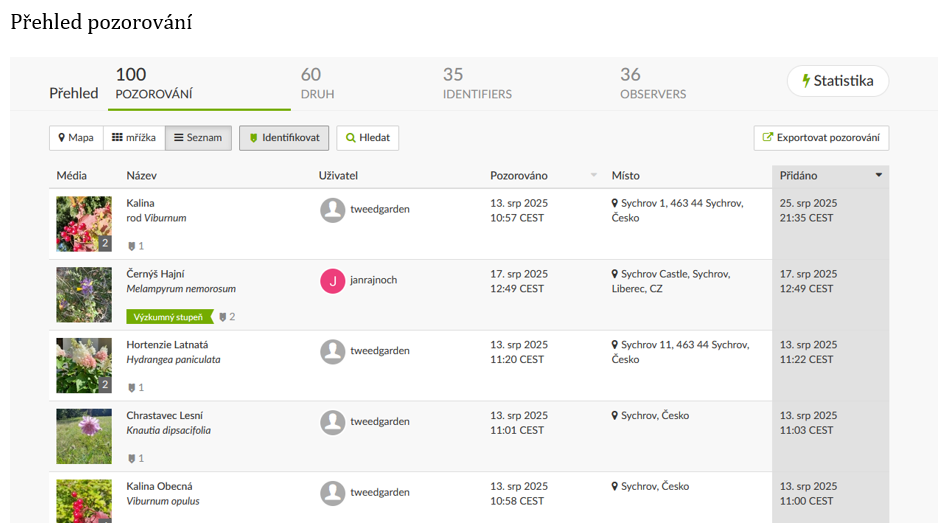The image size is (938, 532).
Task: Click the janrajnoch user avatar icon
Action: click(x=333, y=281)
